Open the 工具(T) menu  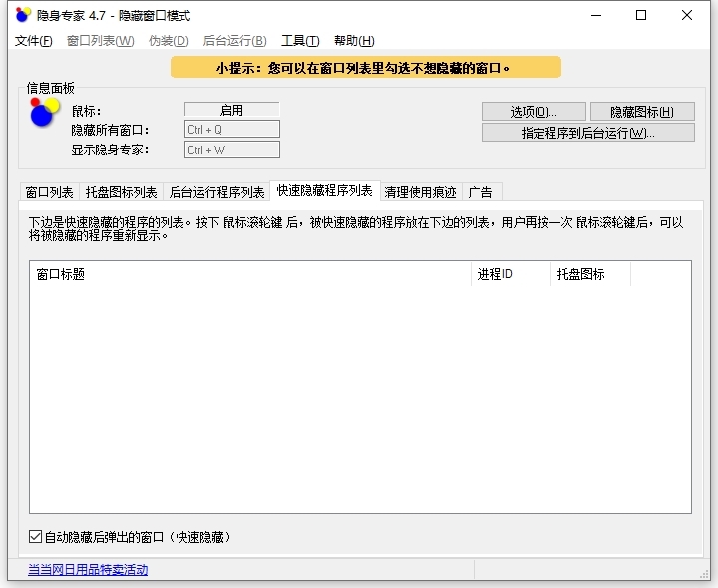coord(300,41)
